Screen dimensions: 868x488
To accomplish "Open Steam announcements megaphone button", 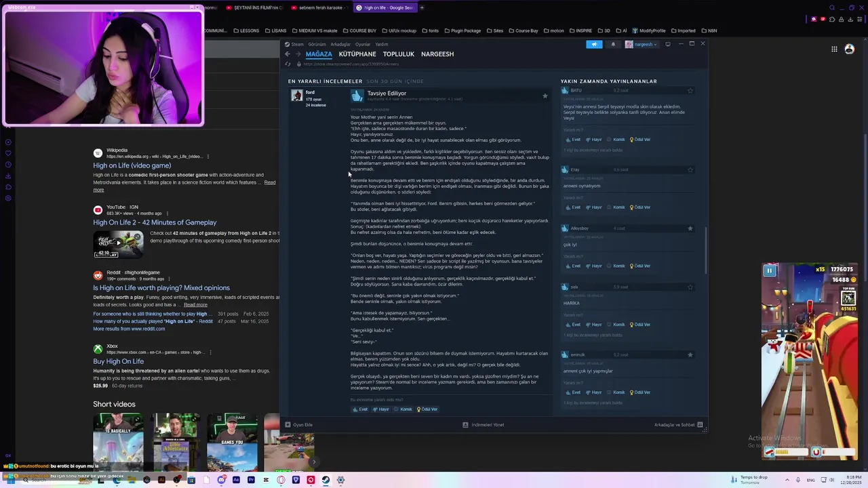I will pos(594,44).
